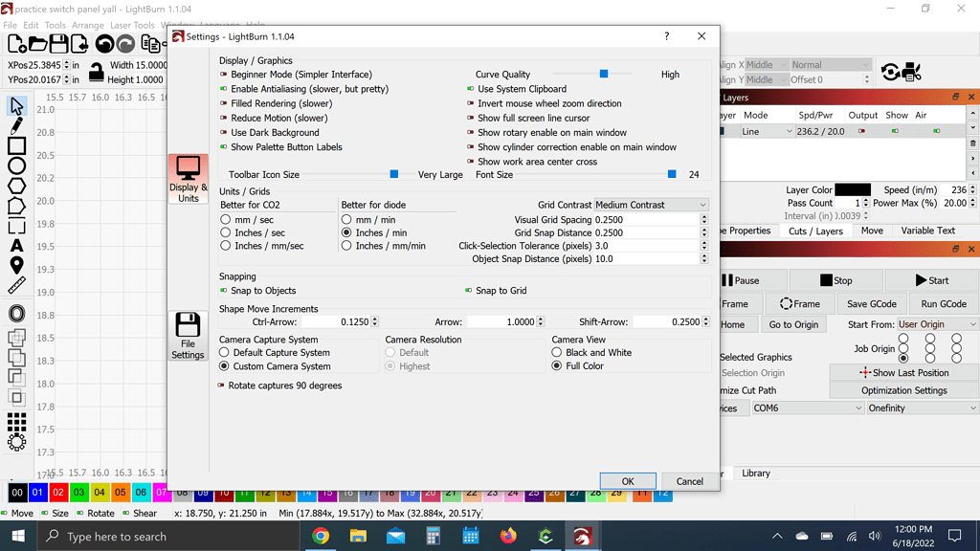Image resolution: width=980 pixels, height=551 pixels.
Task: Open the Start From dropdown
Action: [936, 324]
